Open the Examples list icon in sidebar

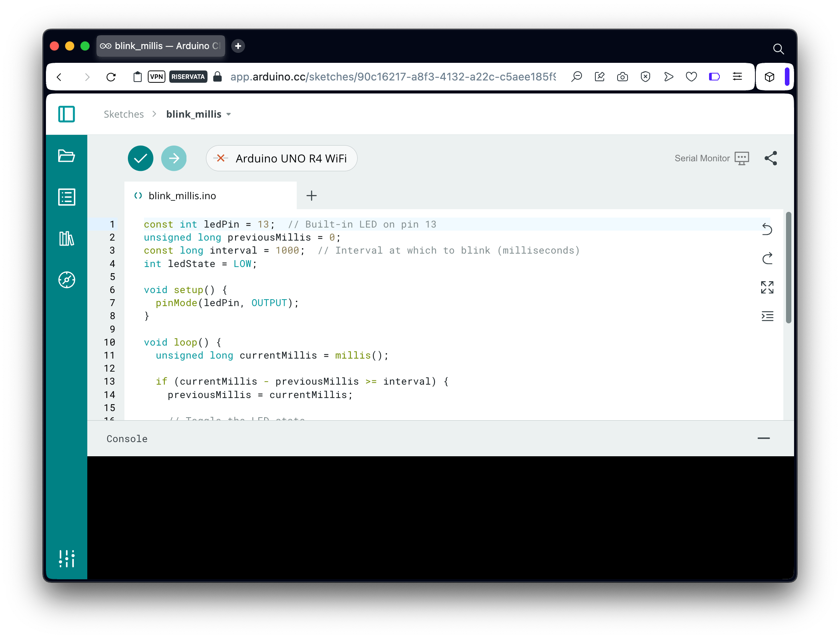pos(67,197)
